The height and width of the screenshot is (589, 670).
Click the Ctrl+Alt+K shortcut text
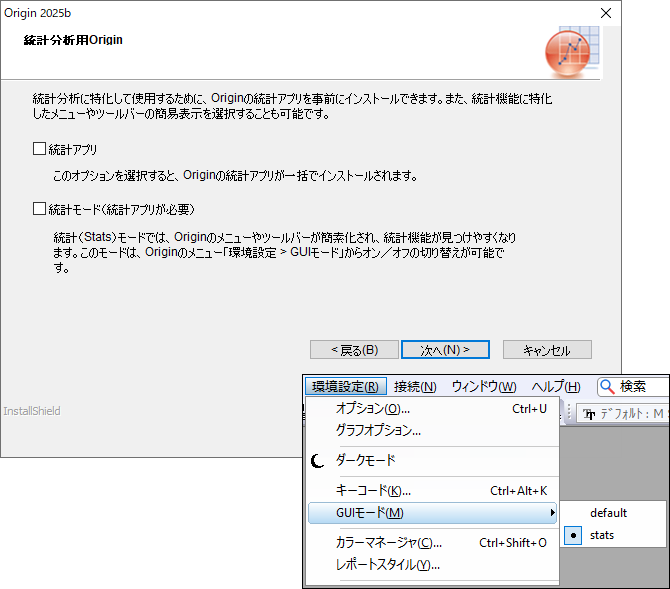tap(518, 491)
